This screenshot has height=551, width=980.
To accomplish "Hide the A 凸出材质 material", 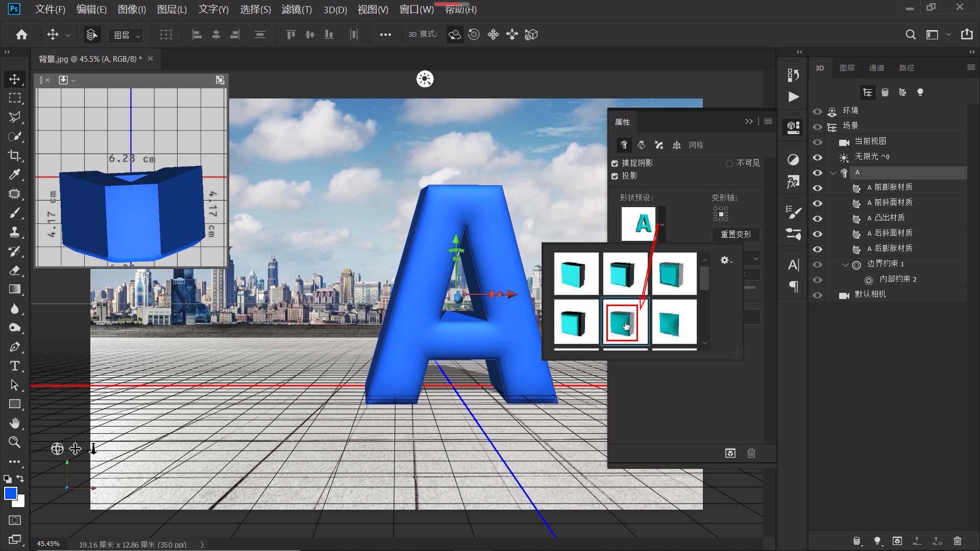I will pyautogui.click(x=818, y=218).
